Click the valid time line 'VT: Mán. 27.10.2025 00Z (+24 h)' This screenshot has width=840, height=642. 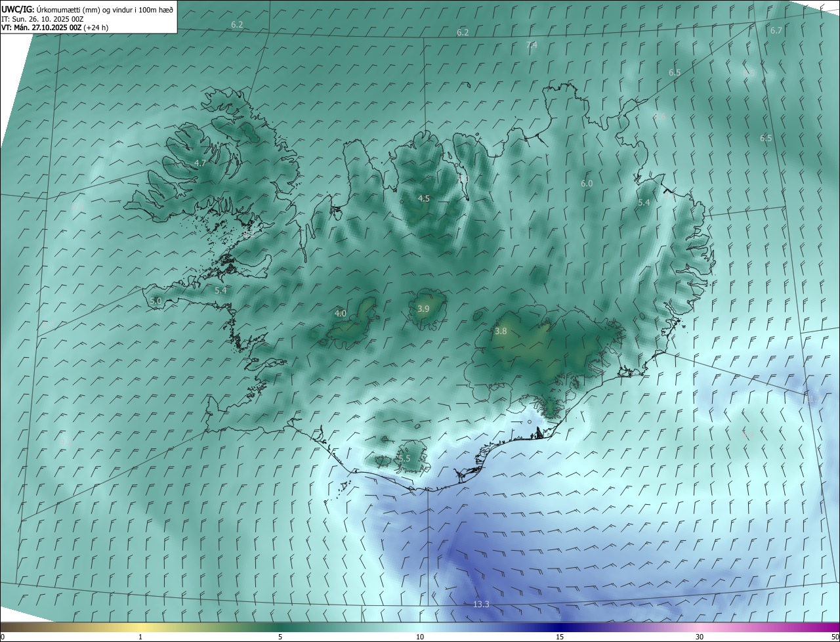pyautogui.click(x=55, y=28)
